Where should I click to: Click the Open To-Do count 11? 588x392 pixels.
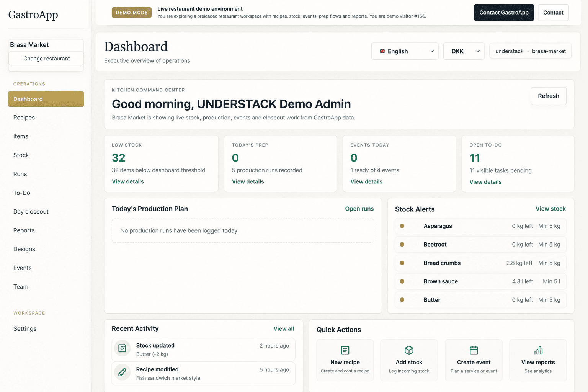(475, 158)
